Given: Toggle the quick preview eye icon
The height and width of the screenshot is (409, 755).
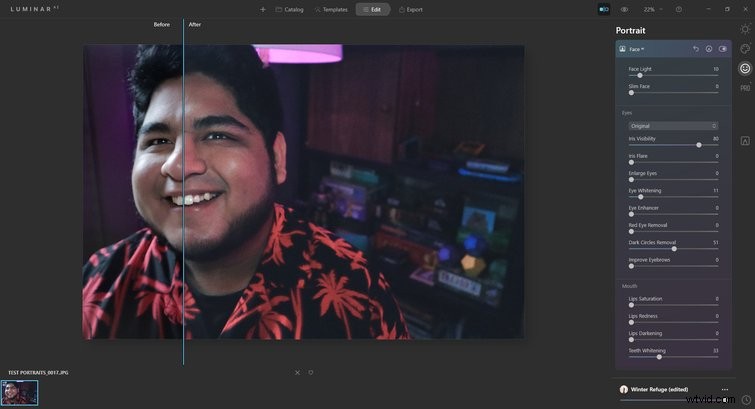Looking at the screenshot, I should click(625, 9).
